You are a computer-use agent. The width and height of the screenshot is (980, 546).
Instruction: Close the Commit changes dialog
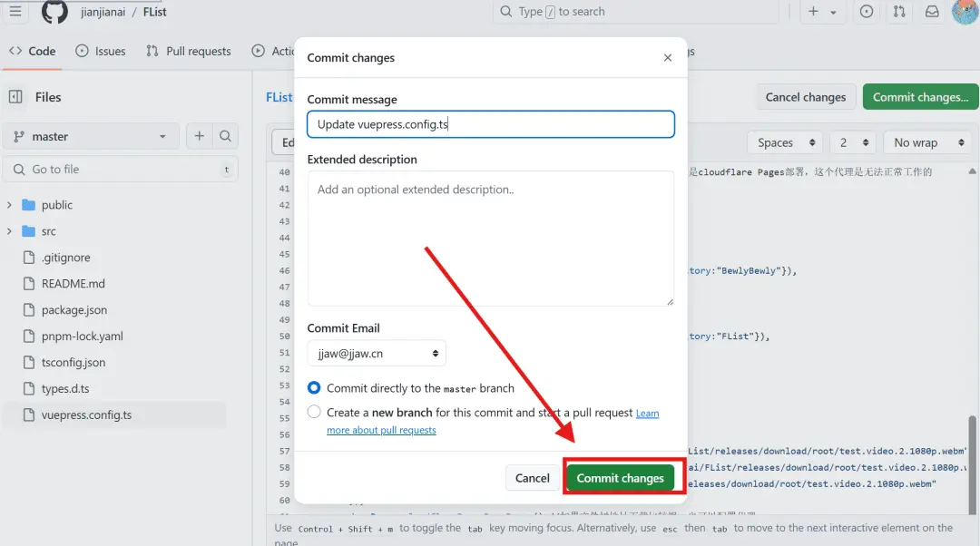(668, 58)
